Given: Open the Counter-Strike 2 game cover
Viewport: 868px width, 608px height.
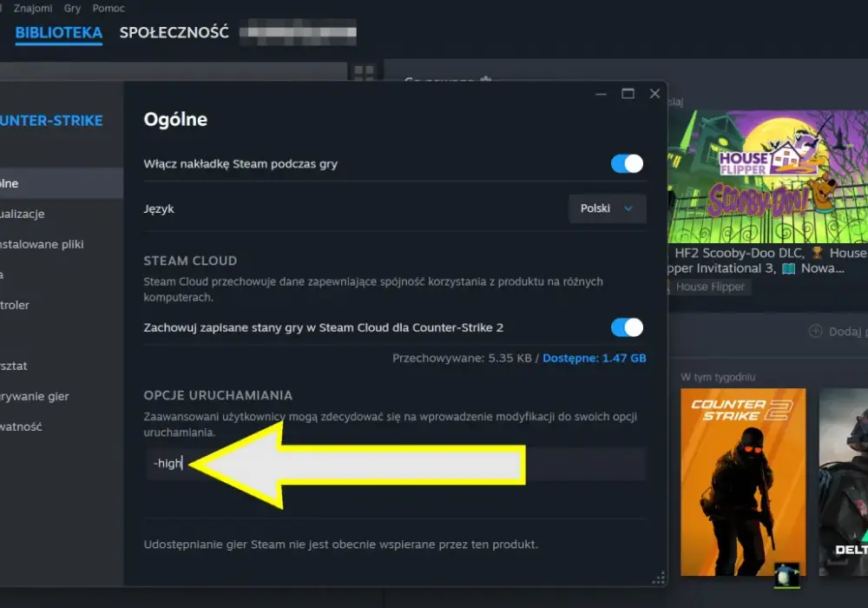Looking at the screenshot, I should 743,482.
